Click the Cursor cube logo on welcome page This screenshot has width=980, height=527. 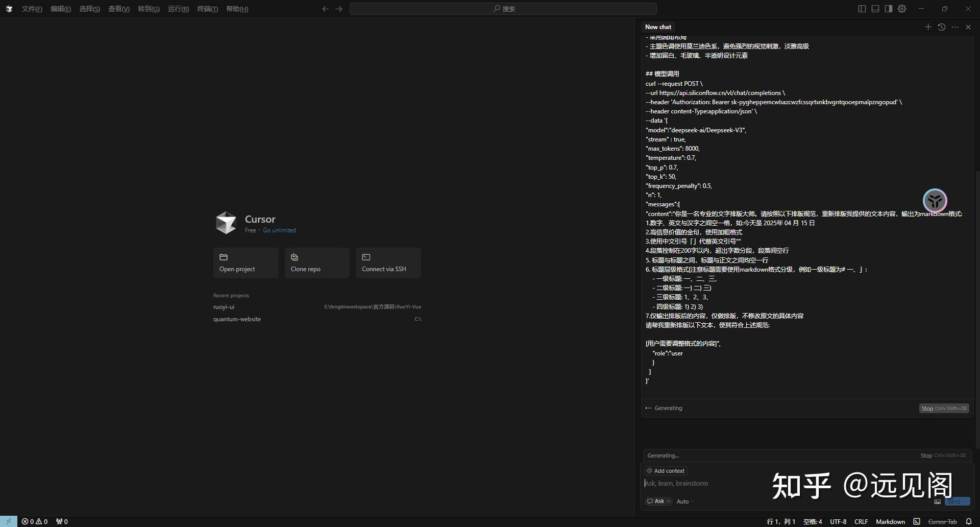pyautogui.click(x=226, y=223)
